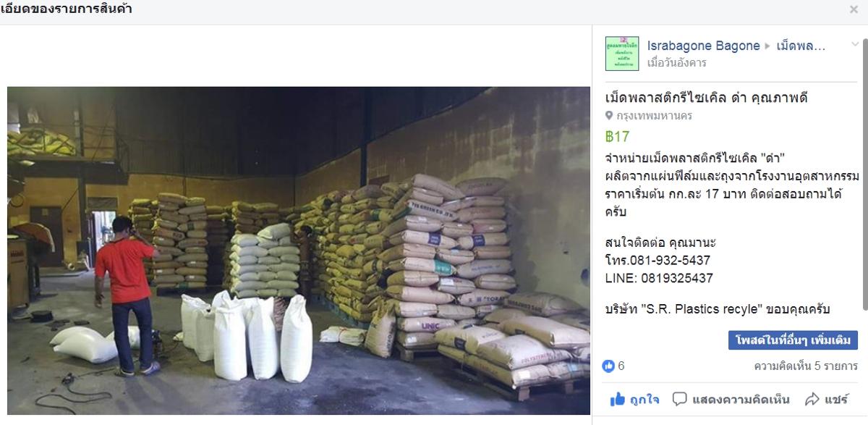Close the product details dialog
The width and height of the screenshot is (868, 425).
pos(854,9)
